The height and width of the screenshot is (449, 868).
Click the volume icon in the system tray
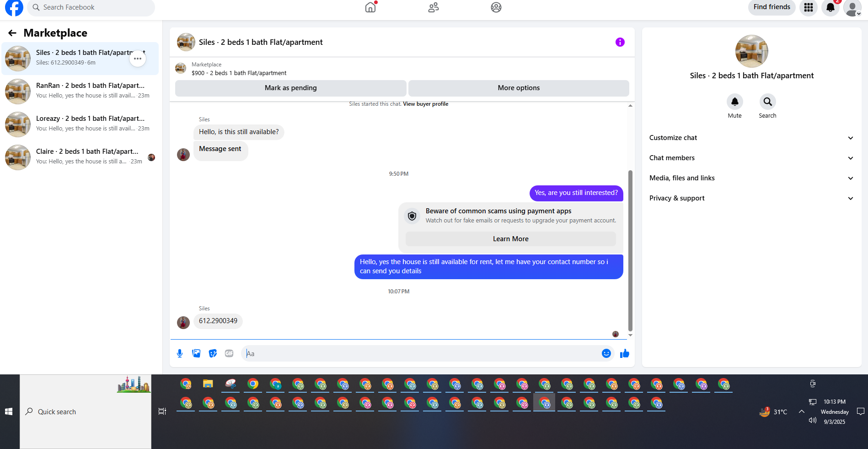(813, 421)
